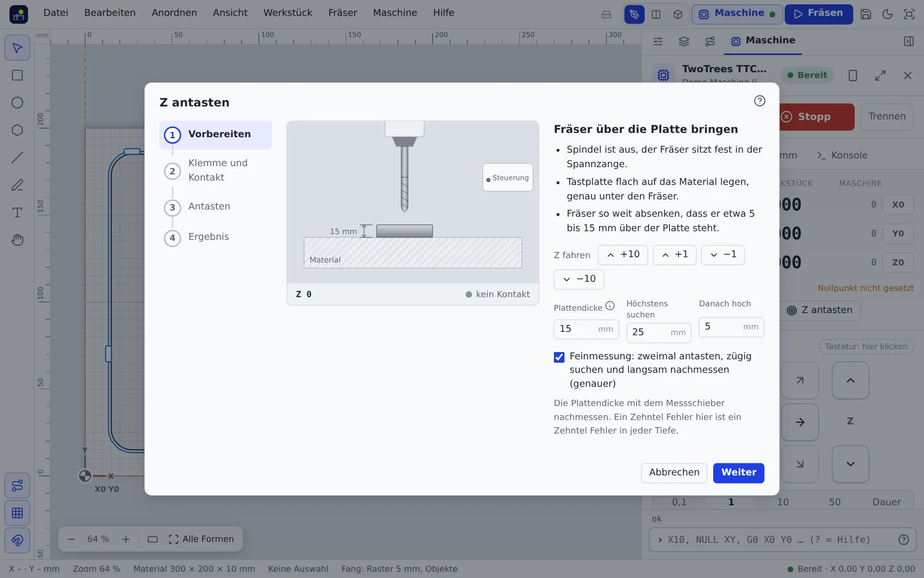Open the Datei menu
924x578 pixels.
[x=56, y=13]
